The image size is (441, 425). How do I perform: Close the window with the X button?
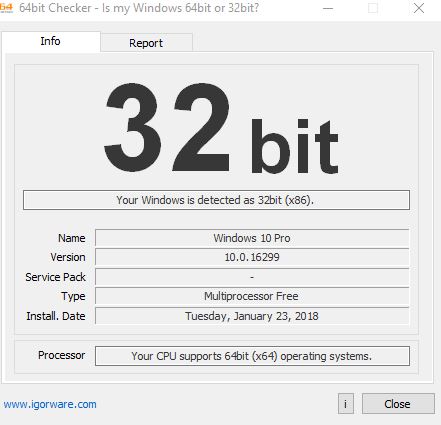[x=419, y=8]
